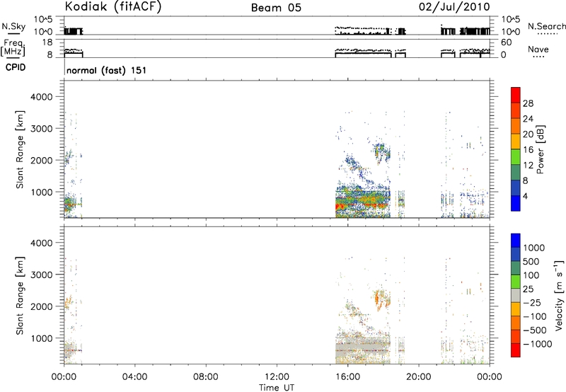Click the blue bottom of power colorbar
Image resolution: width=566 pixels, height=392 pixels.
(x=516, y=203)
